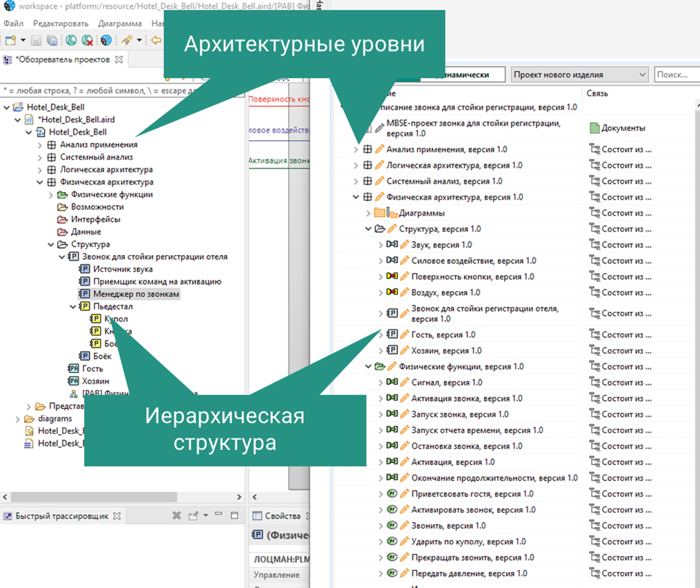Click the Поиск search field
The height and width of the screenshot is (588, 700).
click(x=676, y=75)
